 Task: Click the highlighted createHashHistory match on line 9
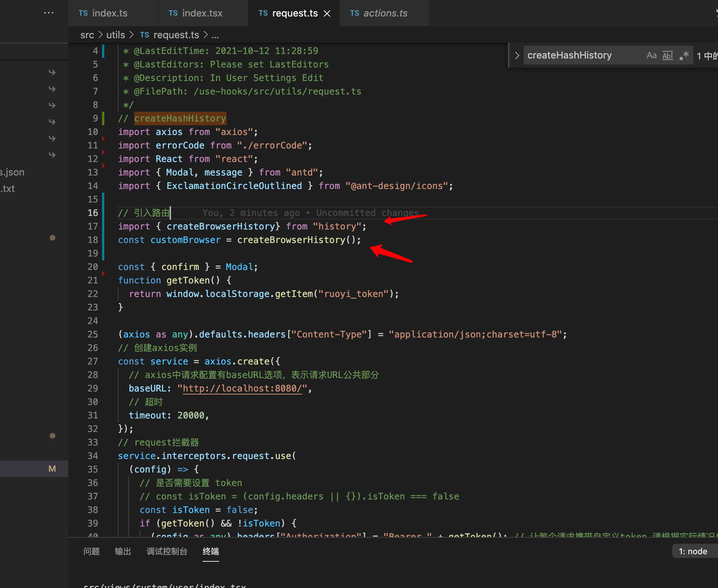pyautogui.click(x=180, y=118)
